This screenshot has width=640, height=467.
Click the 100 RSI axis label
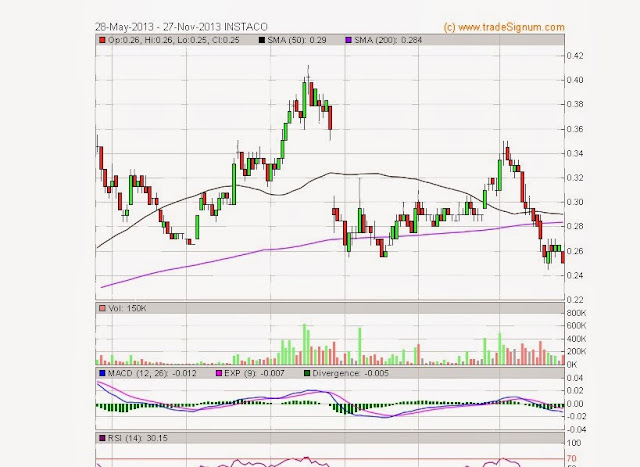point(573,443)
